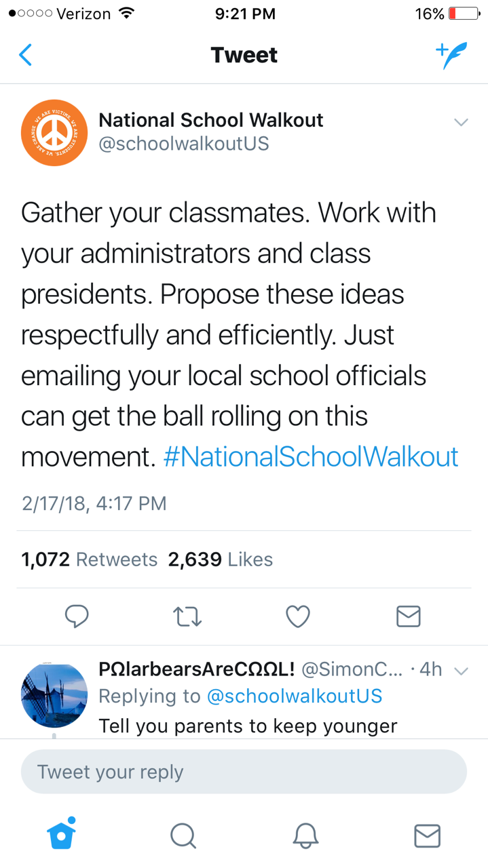The height and width of the screenshot is (868, 488).
Task: Open the Search tab in bottom bar
Action: pyautogui.click(x=183, y=835)
